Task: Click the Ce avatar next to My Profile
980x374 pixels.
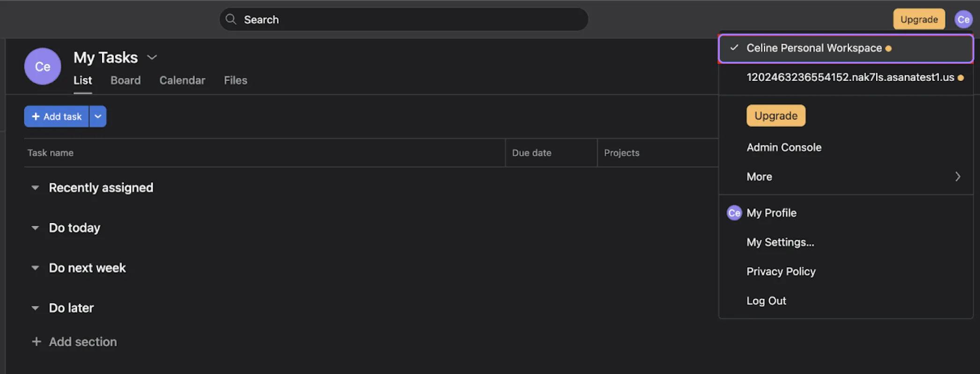Action: (x=734, y=213)
